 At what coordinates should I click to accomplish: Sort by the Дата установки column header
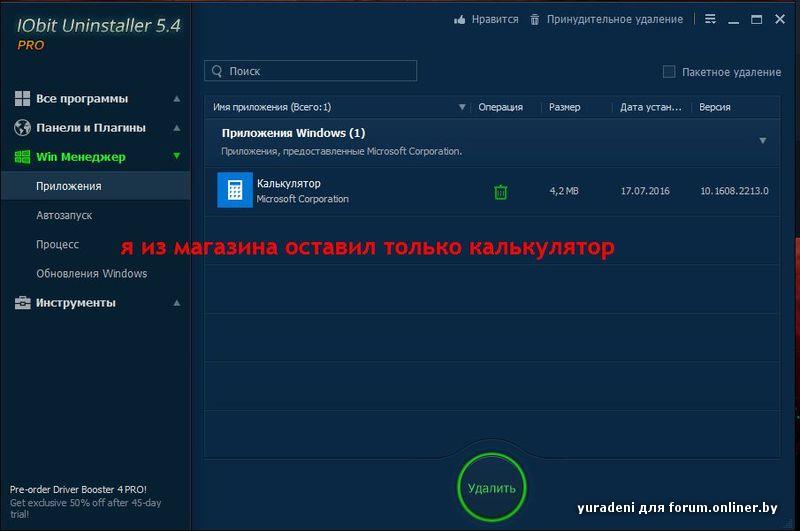pos(651,107)
